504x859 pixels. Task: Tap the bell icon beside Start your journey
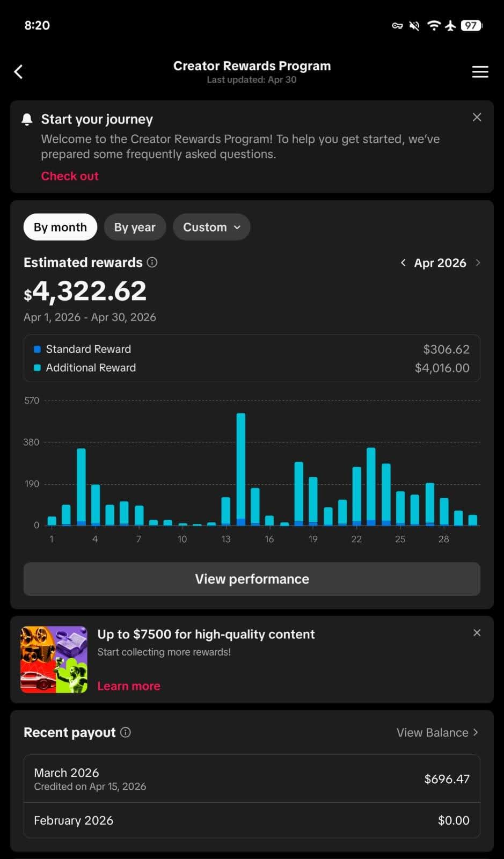27,119
